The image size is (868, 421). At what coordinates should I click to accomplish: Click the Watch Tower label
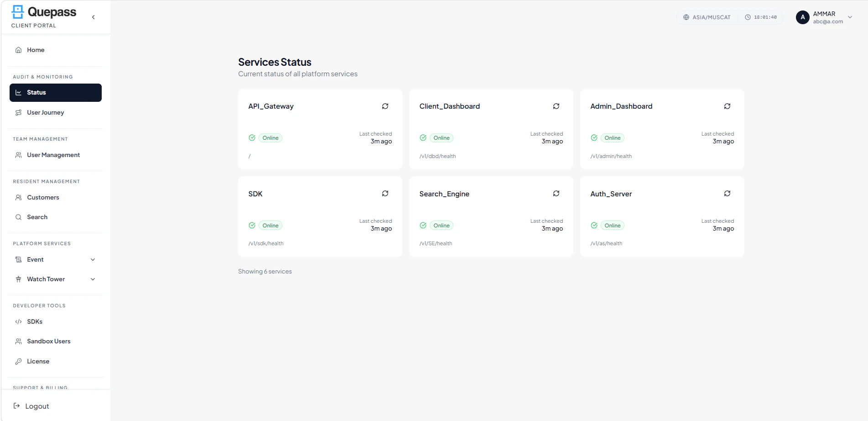tap(46, 279)
